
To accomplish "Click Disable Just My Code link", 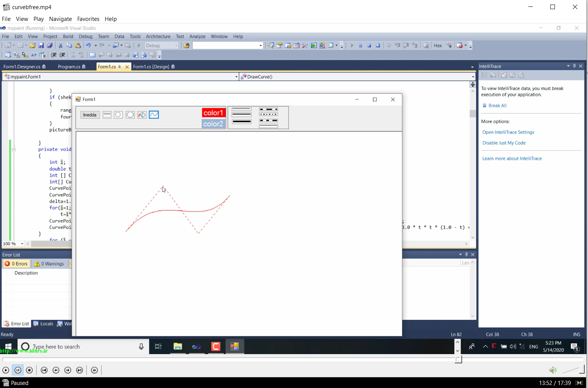I will [x=504, y=143].
